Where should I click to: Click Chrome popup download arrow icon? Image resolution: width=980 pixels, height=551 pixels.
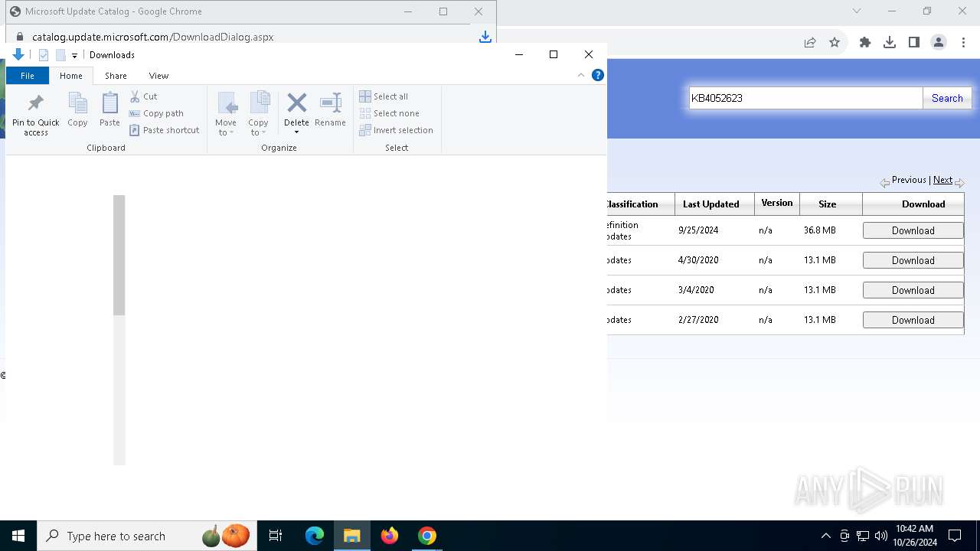(485, 37)
